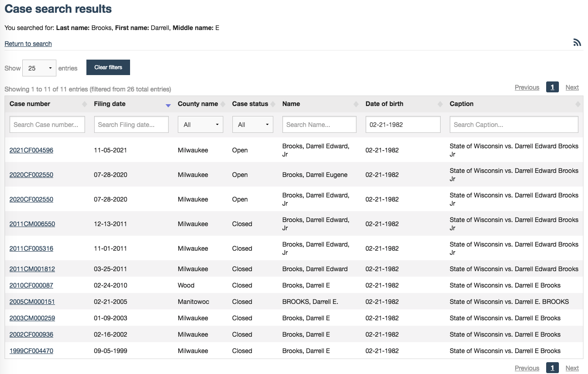
Task: Focus the Search Name field
Action: click(319, 125)
